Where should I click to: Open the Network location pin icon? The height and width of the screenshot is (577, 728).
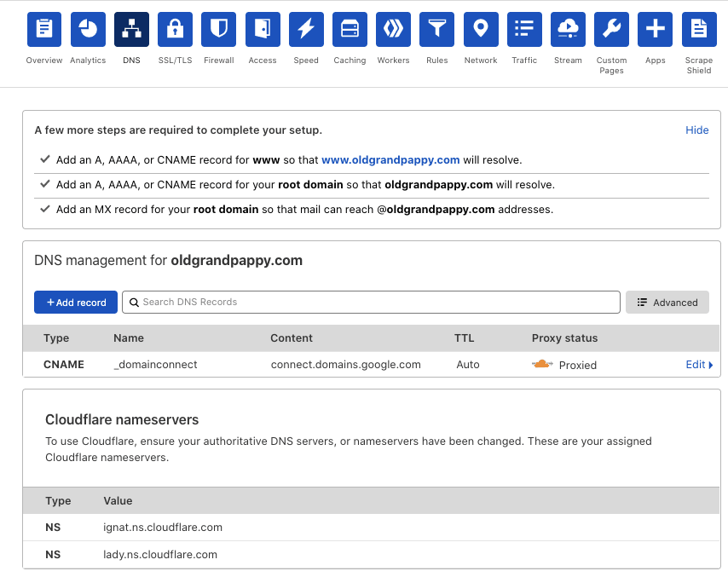coord(481,29)
